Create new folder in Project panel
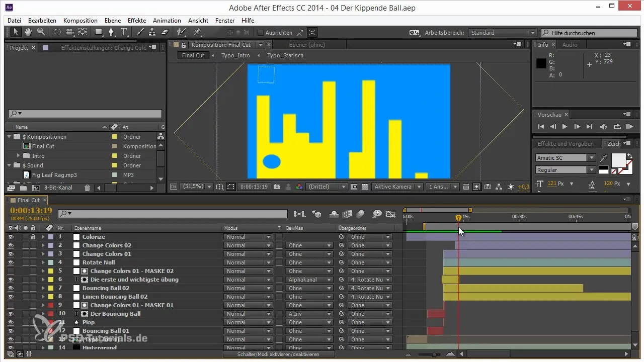644x362 pixels. coord(23,188)
